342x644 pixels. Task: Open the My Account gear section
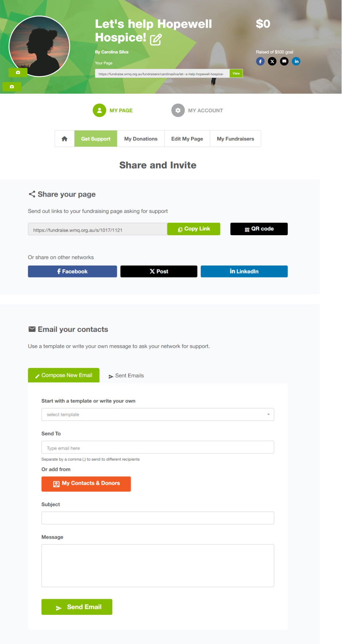197,110
